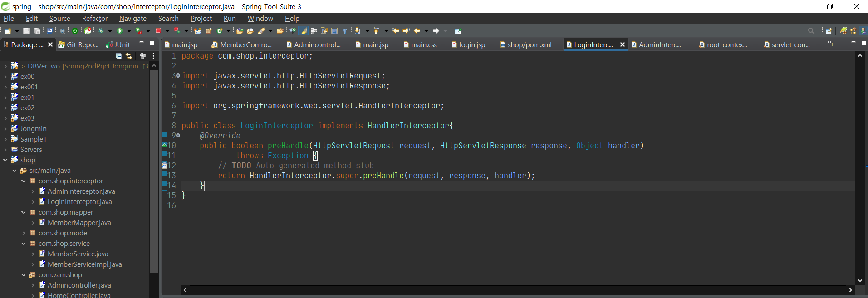Open the Boot Dashboard power icon
This screenshot has width=868, height=298.
(x=75, y=31)
